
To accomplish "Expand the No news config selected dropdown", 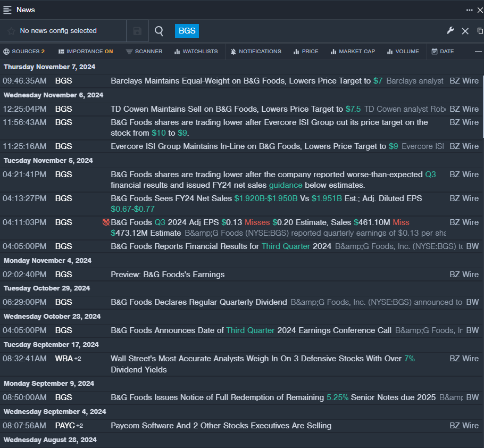I will 59,31.
